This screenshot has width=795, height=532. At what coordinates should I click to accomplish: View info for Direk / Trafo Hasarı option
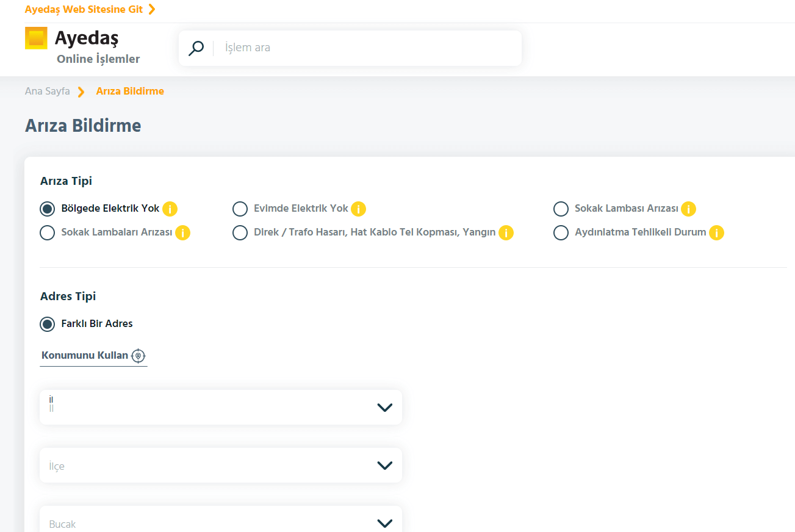point(506,232)
